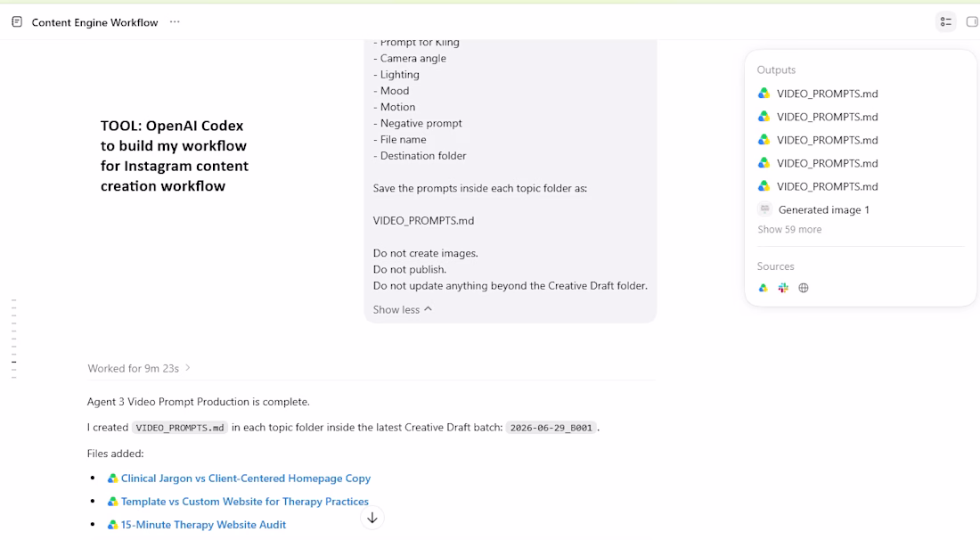The width and height of the screenshot is (980, 540).
Task: Click the Google Drive source icon
Action: point(764,288)
